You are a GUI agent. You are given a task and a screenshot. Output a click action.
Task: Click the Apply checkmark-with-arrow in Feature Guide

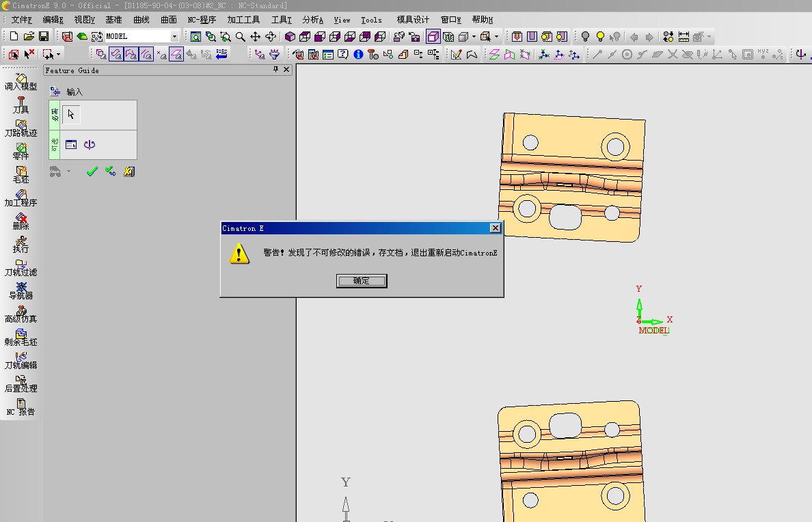pos(110,171)
